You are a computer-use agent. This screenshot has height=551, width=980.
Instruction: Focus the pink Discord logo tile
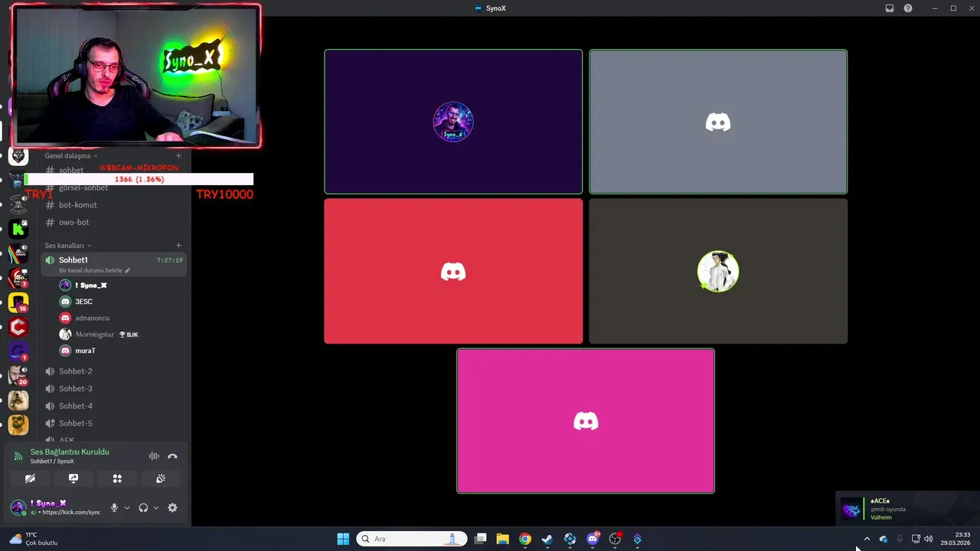click(x=586, y=421)
